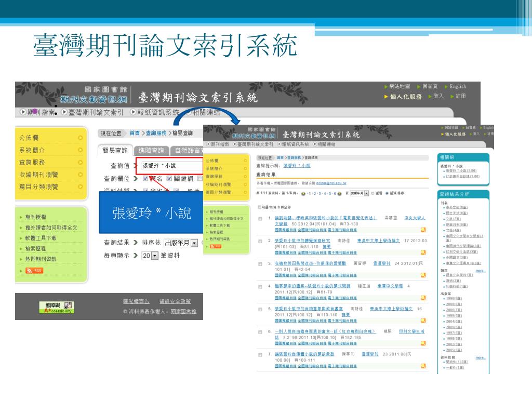
Task: Open the 檢索歷程 link in the large green sidebar
Action: pos(36,249)
